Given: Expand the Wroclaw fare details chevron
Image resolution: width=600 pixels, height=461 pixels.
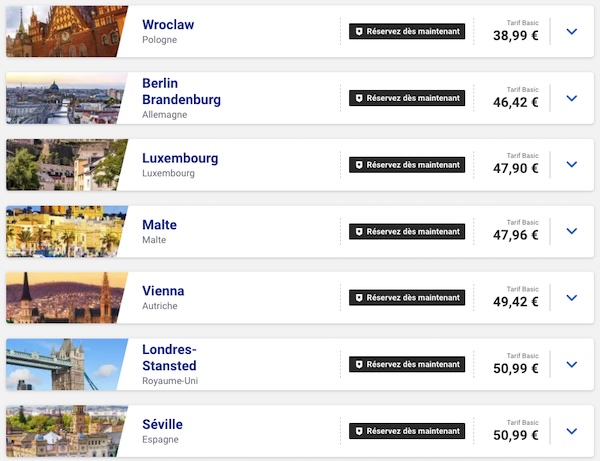Looking at the screenshot, I should click(571, 31).
